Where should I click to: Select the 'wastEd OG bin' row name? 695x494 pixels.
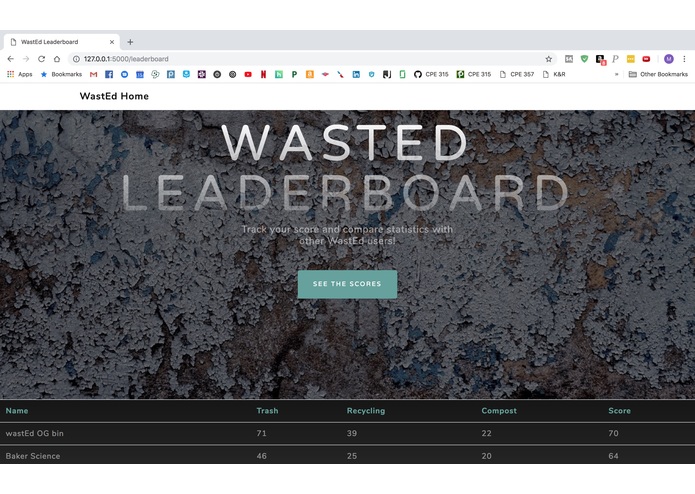35,433
